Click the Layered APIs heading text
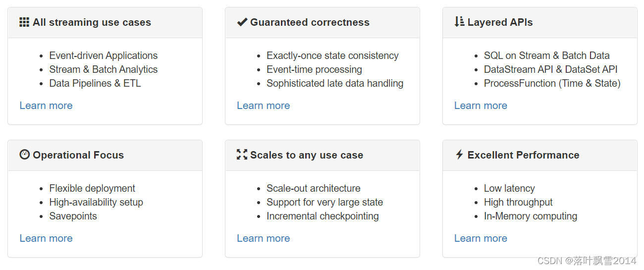Image resolution: width=644 pixels, height=270 pixels. click(500, 22)
